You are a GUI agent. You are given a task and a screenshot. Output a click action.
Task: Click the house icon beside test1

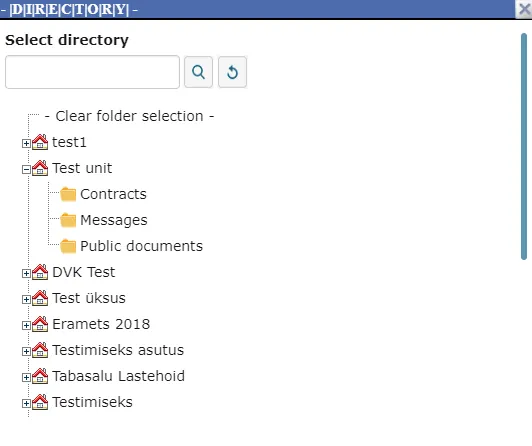point(40,142)
